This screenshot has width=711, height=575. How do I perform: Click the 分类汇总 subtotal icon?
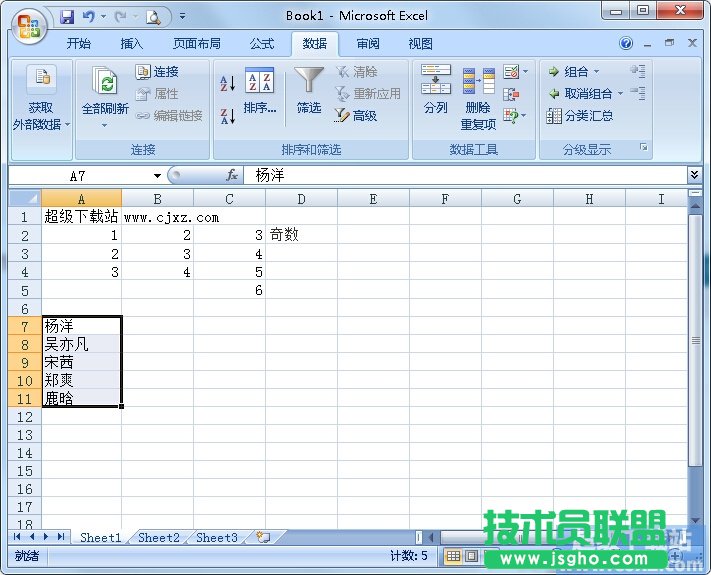pos(580,116)
